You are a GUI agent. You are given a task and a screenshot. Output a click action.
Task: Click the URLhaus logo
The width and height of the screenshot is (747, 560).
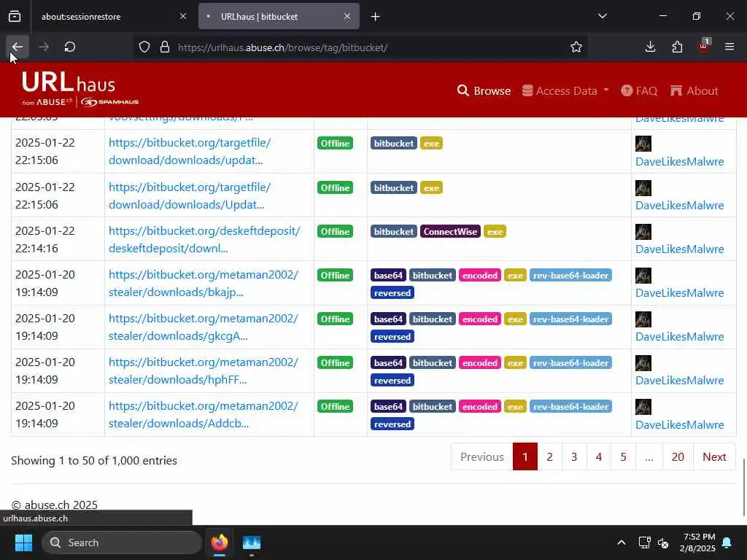click(x=80, y=89)
